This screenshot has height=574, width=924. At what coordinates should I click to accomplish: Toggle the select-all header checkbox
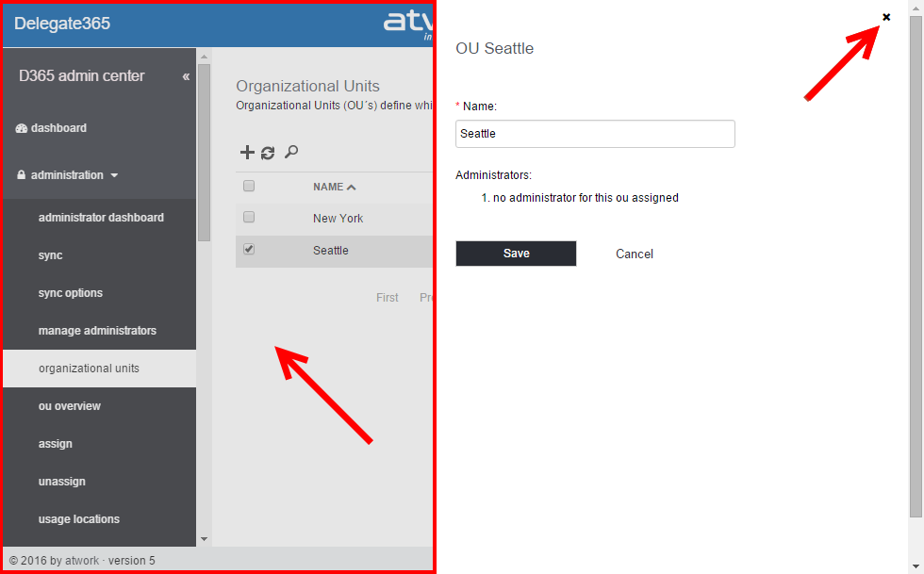point(249,186)
